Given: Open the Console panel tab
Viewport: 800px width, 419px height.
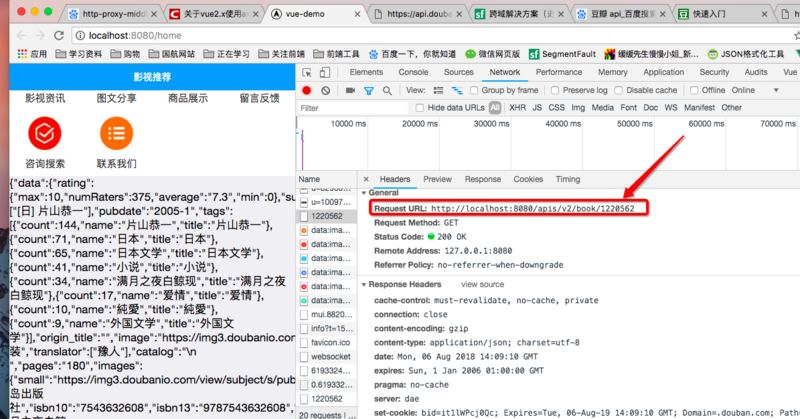Looking at the screenshot, I should [x=413, y=72].
